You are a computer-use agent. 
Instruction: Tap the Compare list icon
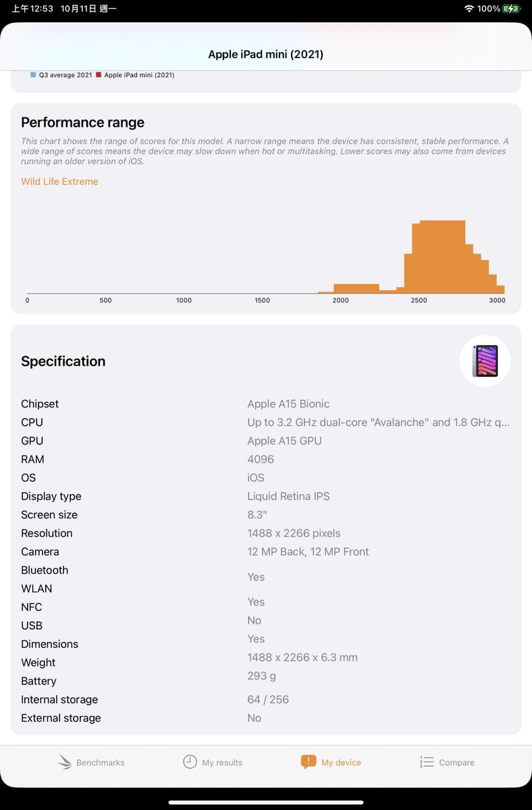coord(427,762)
